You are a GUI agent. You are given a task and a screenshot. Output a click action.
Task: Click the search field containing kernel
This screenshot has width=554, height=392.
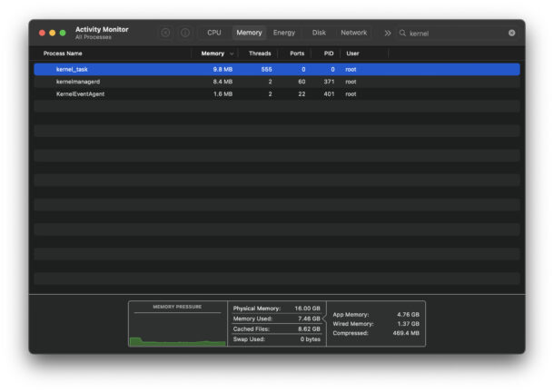454,33
